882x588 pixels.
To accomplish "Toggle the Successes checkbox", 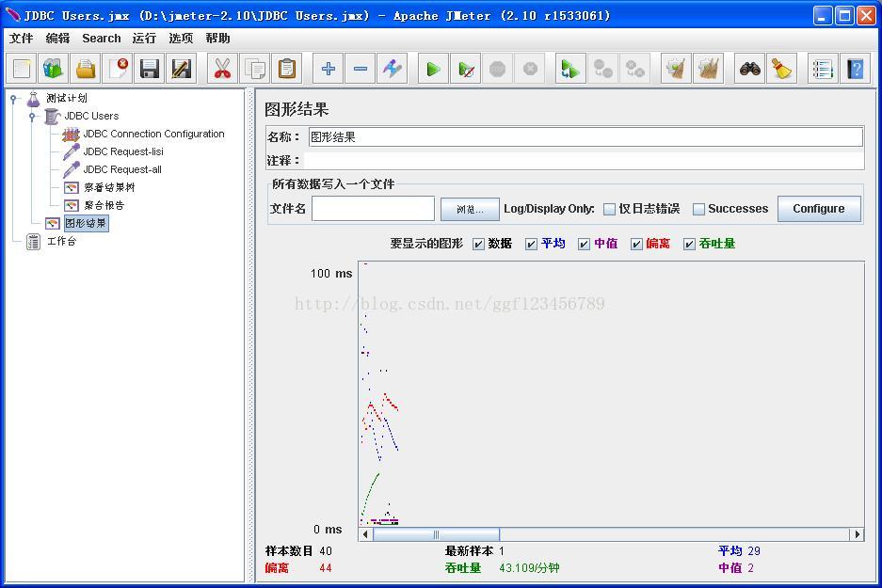I will pos(698,209).
